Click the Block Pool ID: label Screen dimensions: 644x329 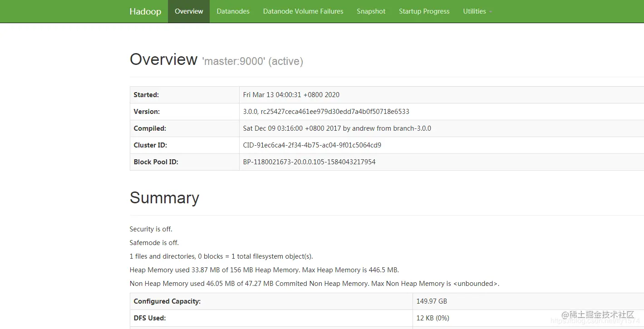tap(156, 162)
